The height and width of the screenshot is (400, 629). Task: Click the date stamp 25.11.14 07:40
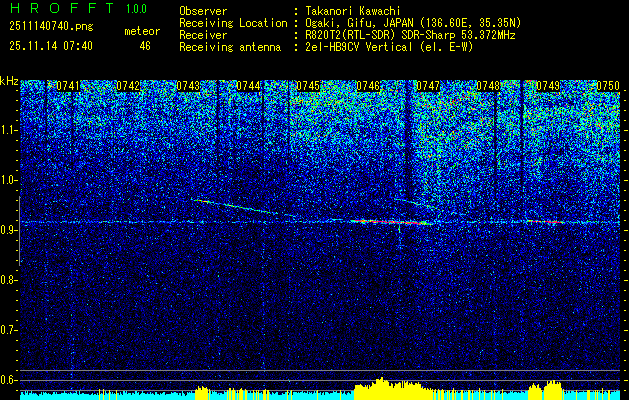click(51, 46)
